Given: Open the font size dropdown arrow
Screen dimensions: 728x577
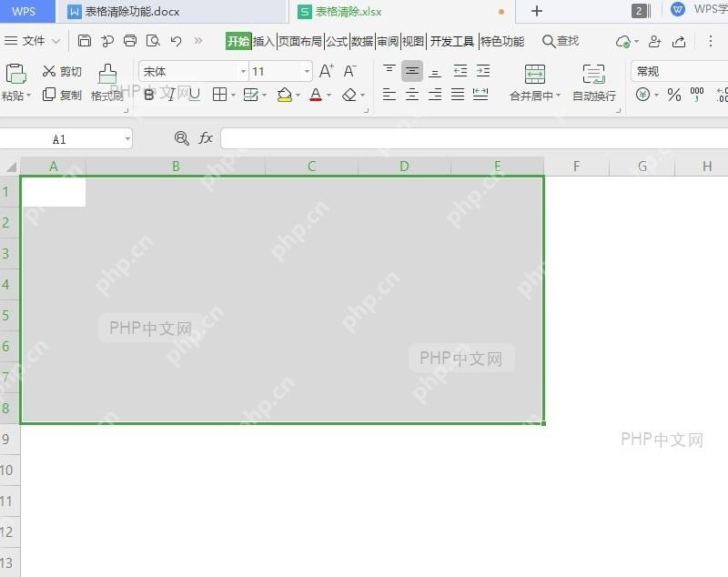Looking at the screenshot, I should [307, 72].
